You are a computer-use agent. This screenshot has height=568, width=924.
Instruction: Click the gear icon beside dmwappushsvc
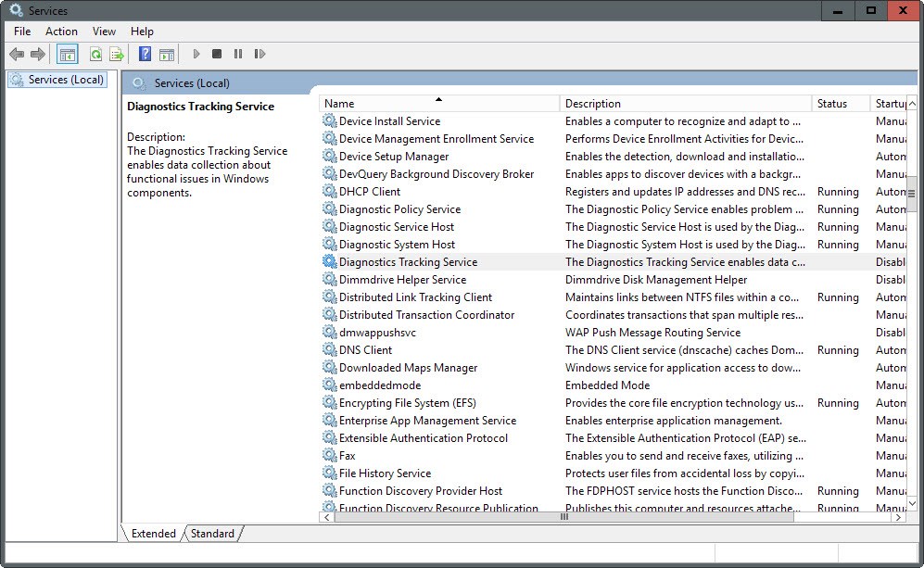point(329,333)
